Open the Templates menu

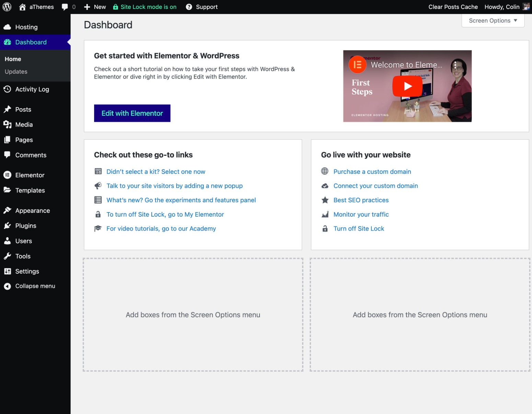click(35, 190)
